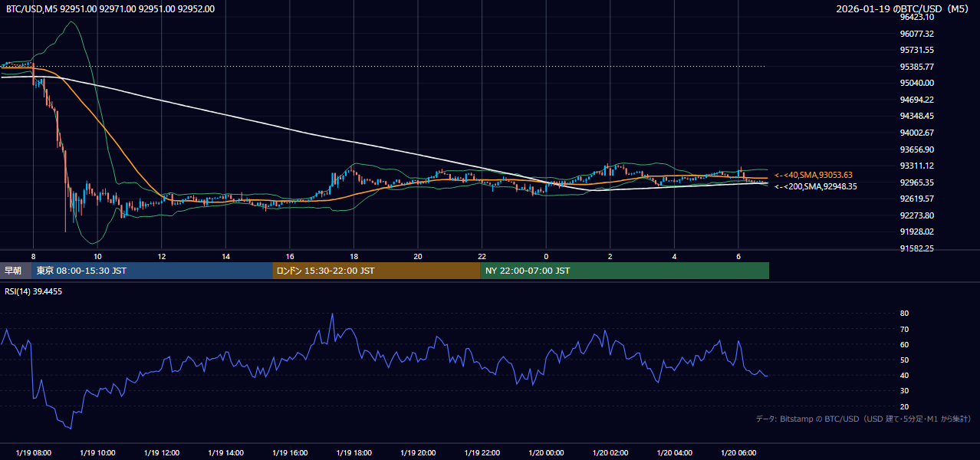Click hour label 12 on price chart axis
This screenshot has width=980, height=460.
162,256
